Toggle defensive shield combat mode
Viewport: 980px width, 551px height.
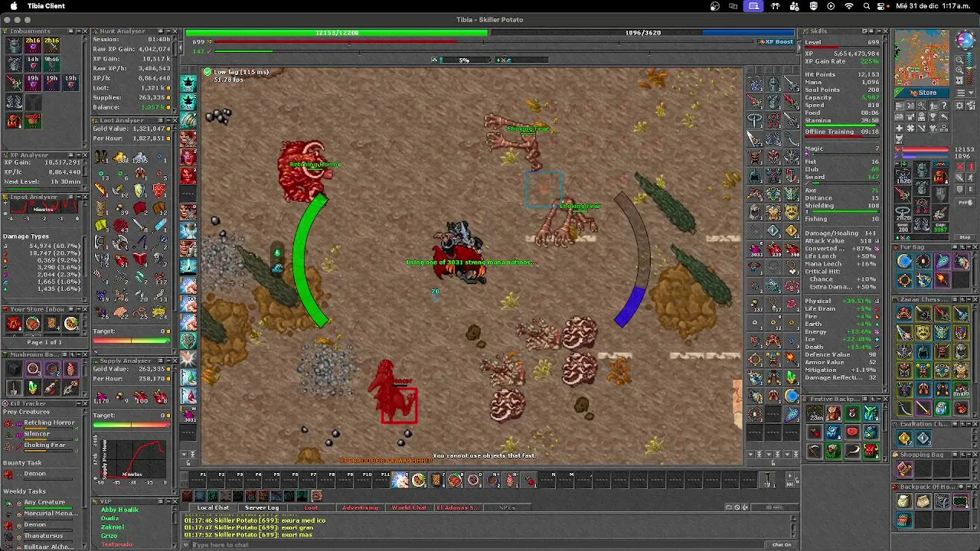click(959, 189)
